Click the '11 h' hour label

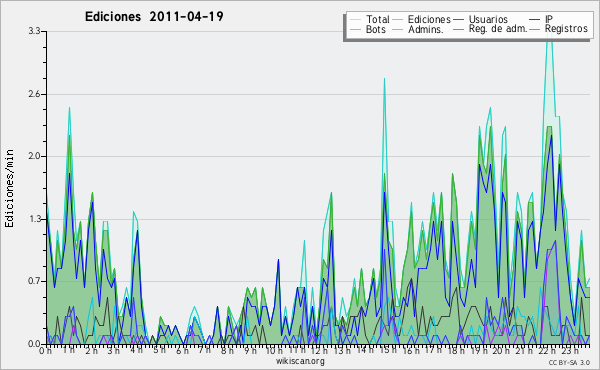coord(297,350)
